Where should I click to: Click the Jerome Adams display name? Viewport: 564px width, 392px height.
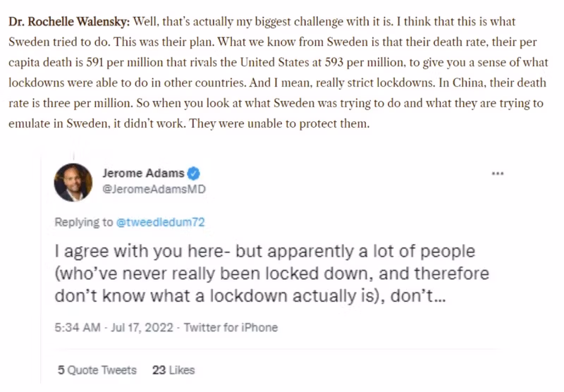[x=143, y=173]
